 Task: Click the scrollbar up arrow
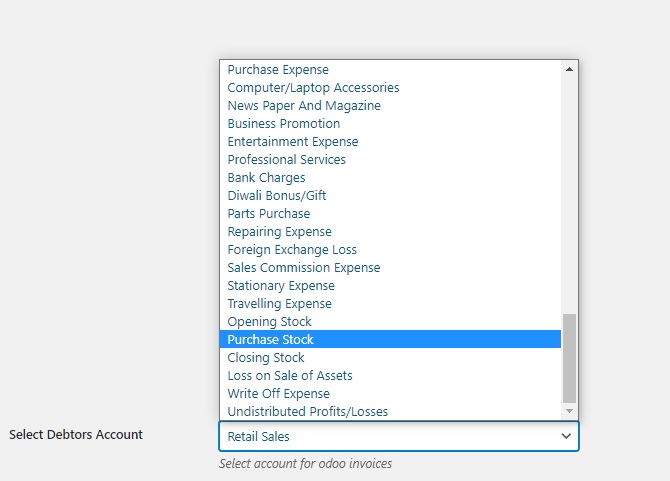(x=569, y=69)
